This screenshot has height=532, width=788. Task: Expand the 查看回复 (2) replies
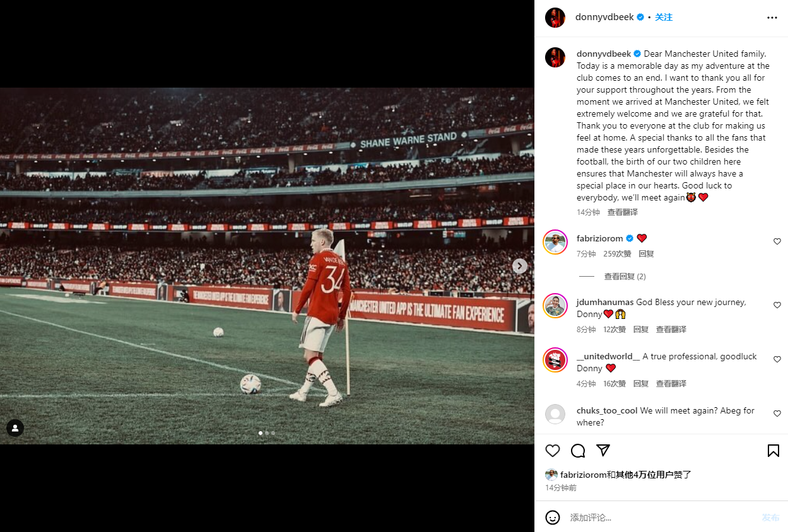625,277
